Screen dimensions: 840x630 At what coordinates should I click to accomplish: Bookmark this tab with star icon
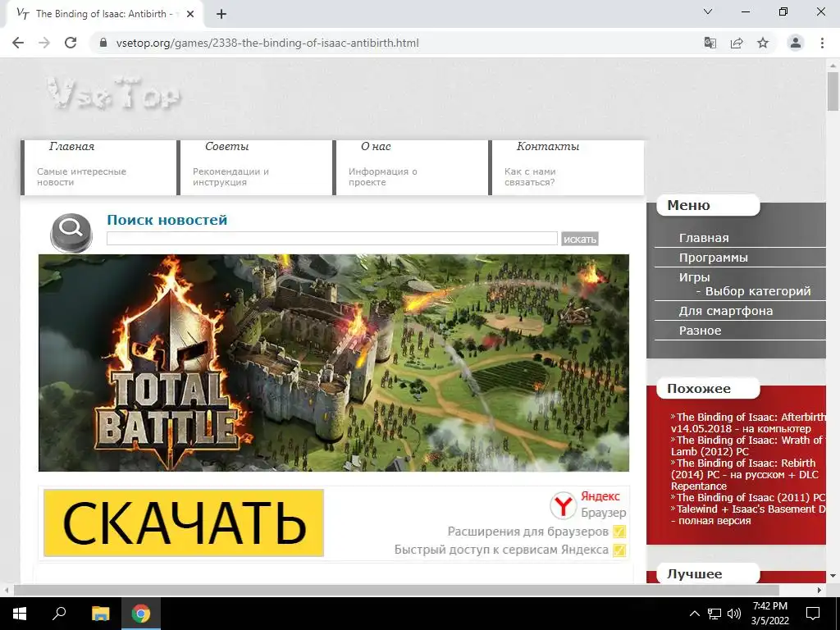coord(763,43)
